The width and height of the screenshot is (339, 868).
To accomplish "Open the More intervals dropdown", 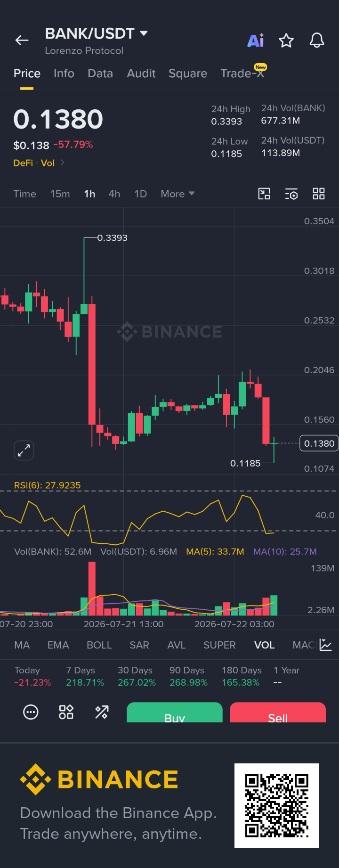I will click(x=178, y=194).
